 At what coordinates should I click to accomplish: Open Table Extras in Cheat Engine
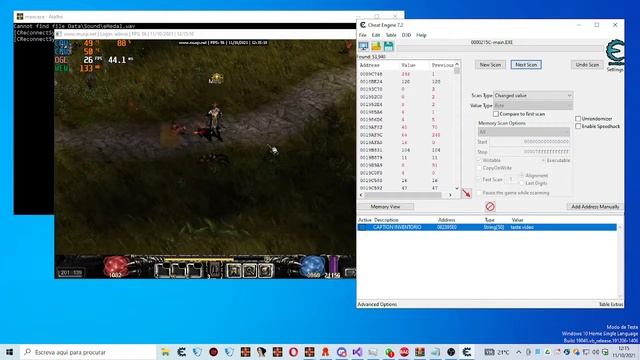coord(611,304)
